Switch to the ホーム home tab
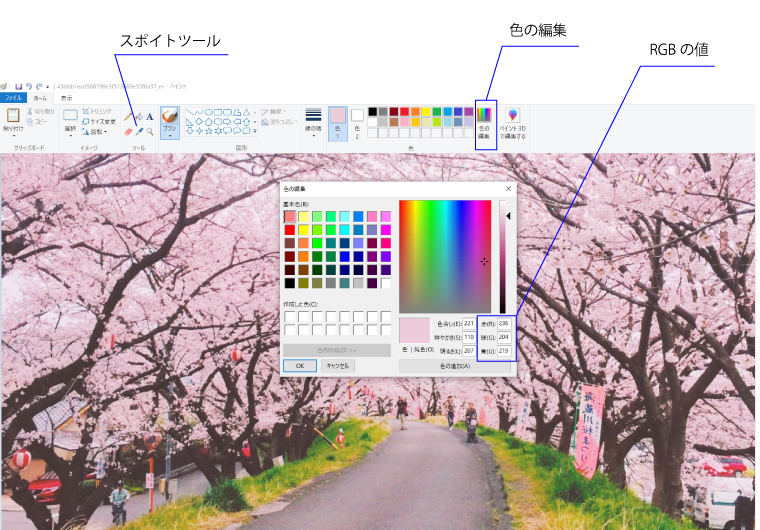Image resolution: width=760 pixels, height=530 pixels. (41, 98)
